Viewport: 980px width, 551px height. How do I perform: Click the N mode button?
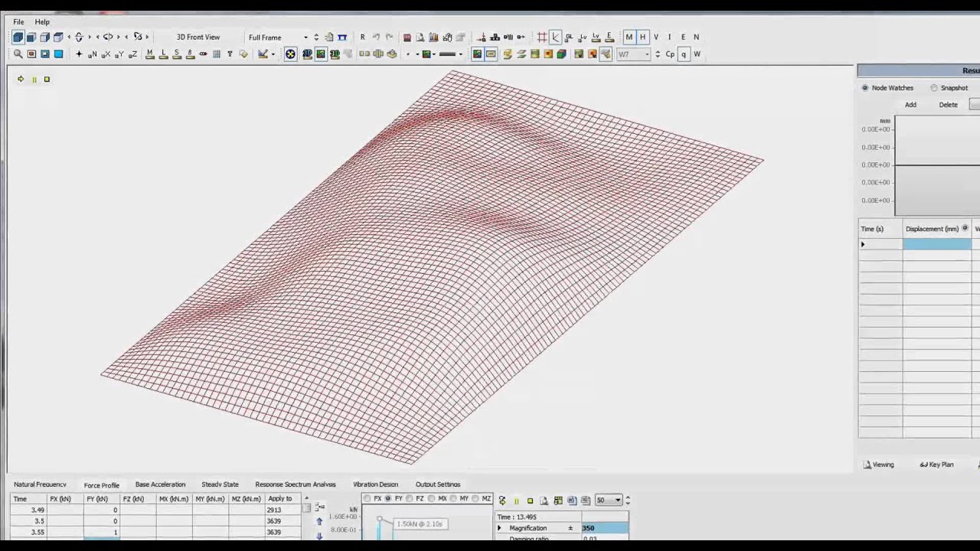coord(696,37)
